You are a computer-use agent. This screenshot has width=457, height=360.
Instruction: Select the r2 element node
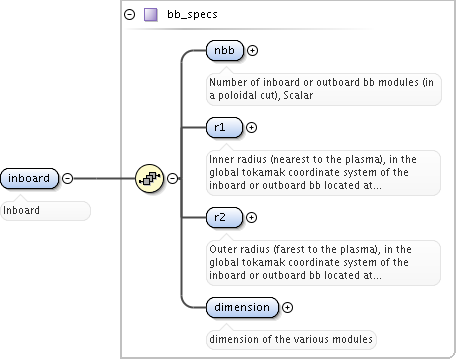pos(224,217)
